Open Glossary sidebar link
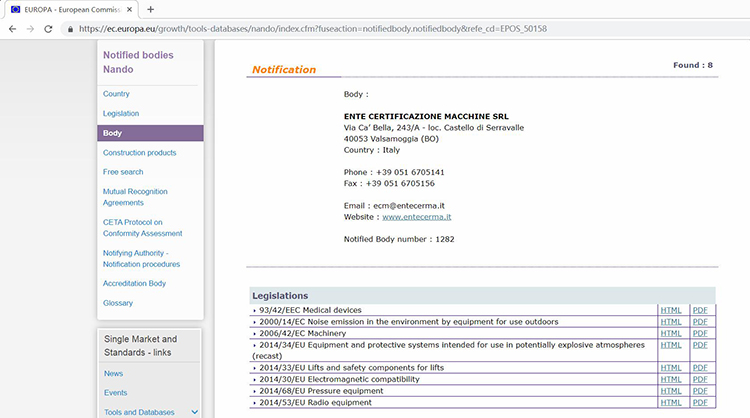 [118, 303]
